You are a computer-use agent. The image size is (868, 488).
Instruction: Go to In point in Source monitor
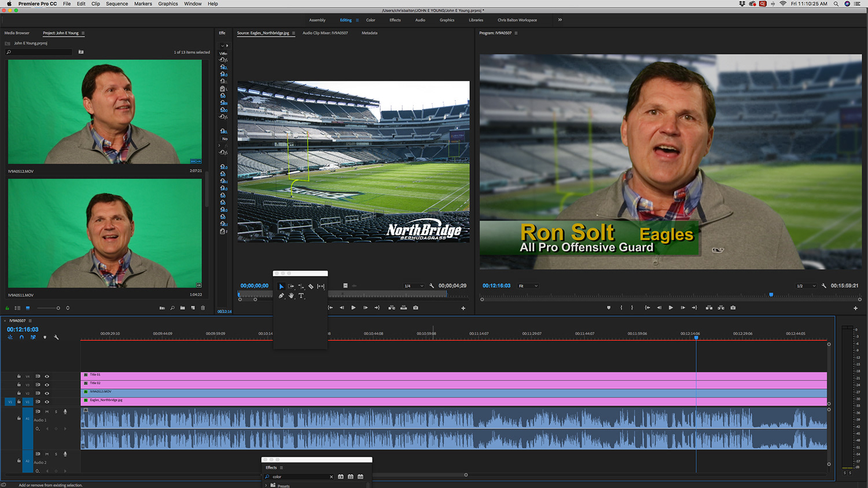tap(330, 307)
